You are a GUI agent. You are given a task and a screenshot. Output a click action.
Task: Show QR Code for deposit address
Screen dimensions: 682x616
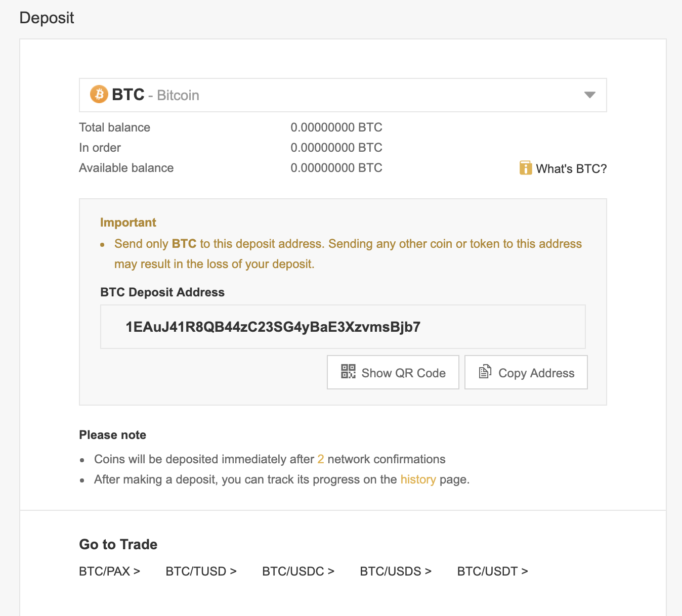tap(393, 372)
